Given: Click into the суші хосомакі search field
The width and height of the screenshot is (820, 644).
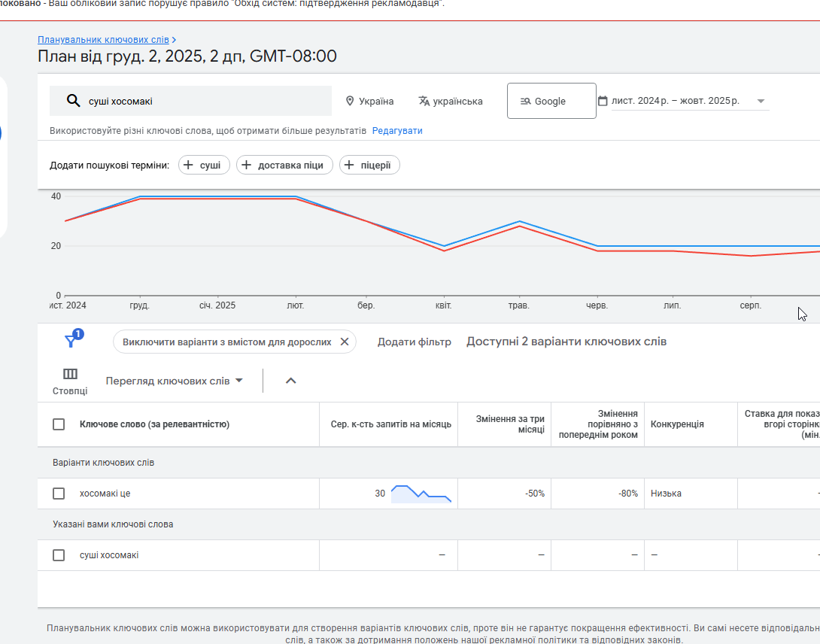Looking at the screenshot, I should (190, 101).
